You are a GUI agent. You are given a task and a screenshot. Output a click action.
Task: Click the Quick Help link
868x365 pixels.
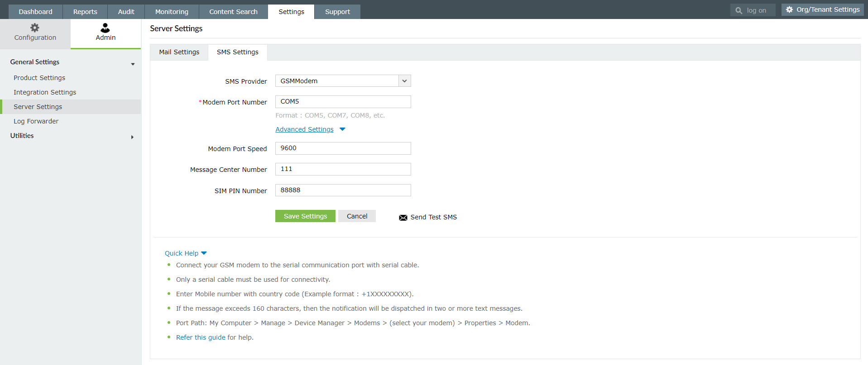pyautogui.click(x=182, y=253)
